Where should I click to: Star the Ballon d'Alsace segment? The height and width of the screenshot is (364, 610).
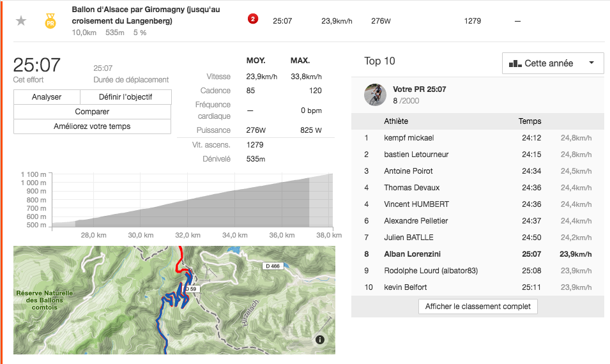[x=21, y=20]
